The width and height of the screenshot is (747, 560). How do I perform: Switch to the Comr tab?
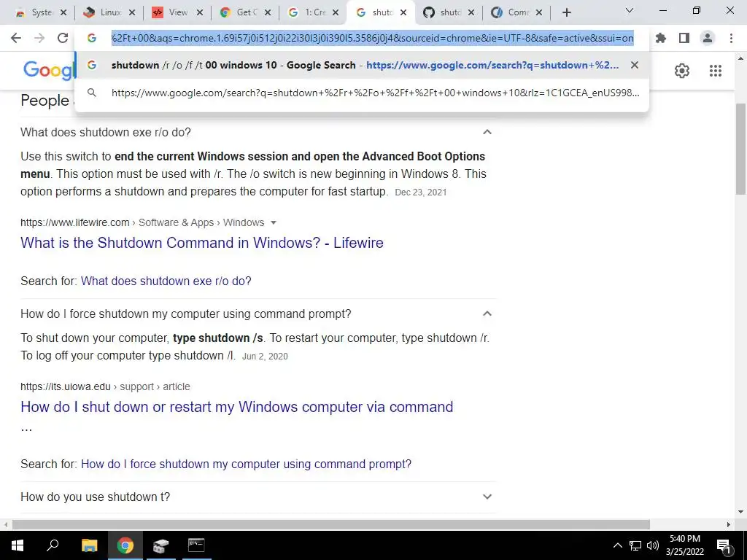tap(517, 12)
